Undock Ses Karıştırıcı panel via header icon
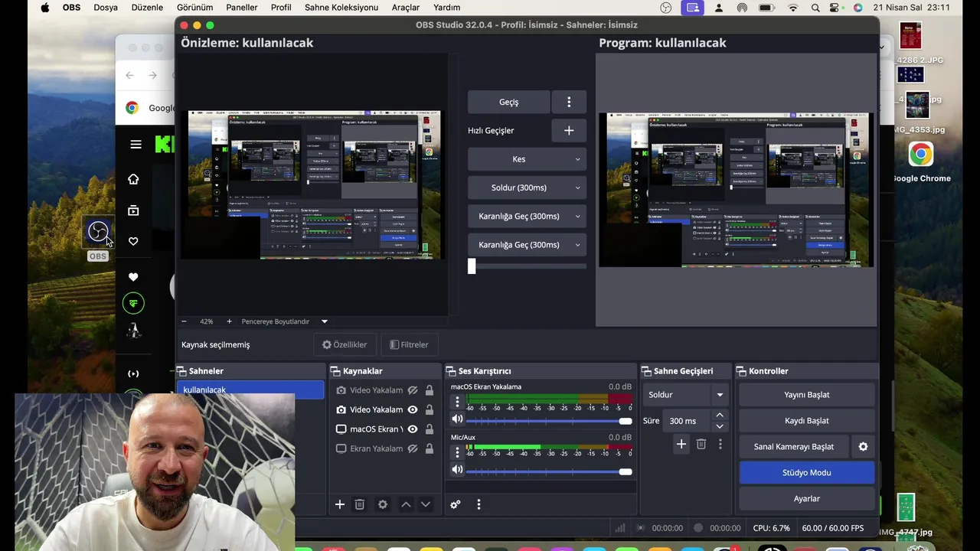Image resolution: width=980 pixels, height=551 pixels. (451, 371)
